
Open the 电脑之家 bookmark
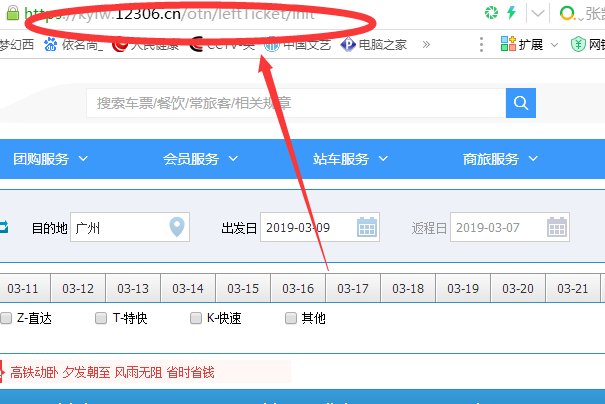(x=374, y=45)
